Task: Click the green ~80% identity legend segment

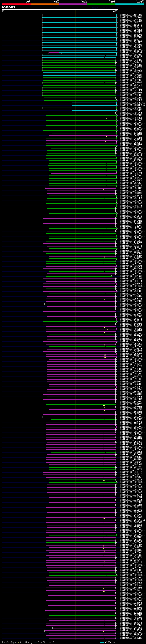Action: pos(101,4)
